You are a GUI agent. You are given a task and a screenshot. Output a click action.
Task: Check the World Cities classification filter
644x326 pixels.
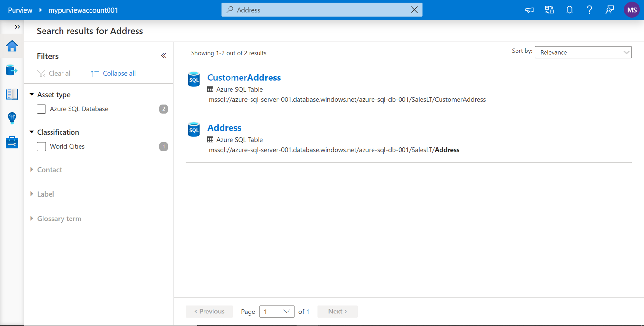click(x=42, y=146)
